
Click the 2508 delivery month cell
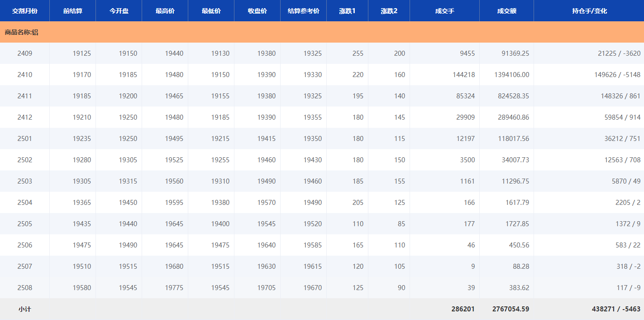(25, 288)
